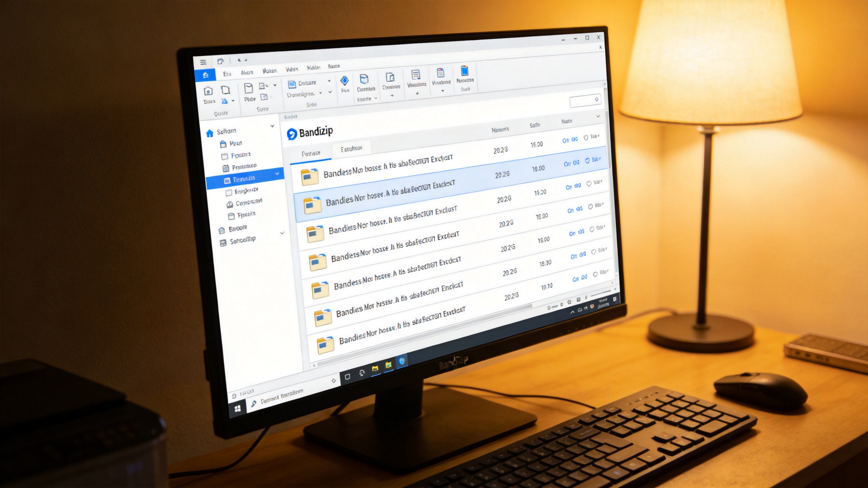Click the "19.10" time cell
This screenshot has width=868, height=488.
point(546,287)
